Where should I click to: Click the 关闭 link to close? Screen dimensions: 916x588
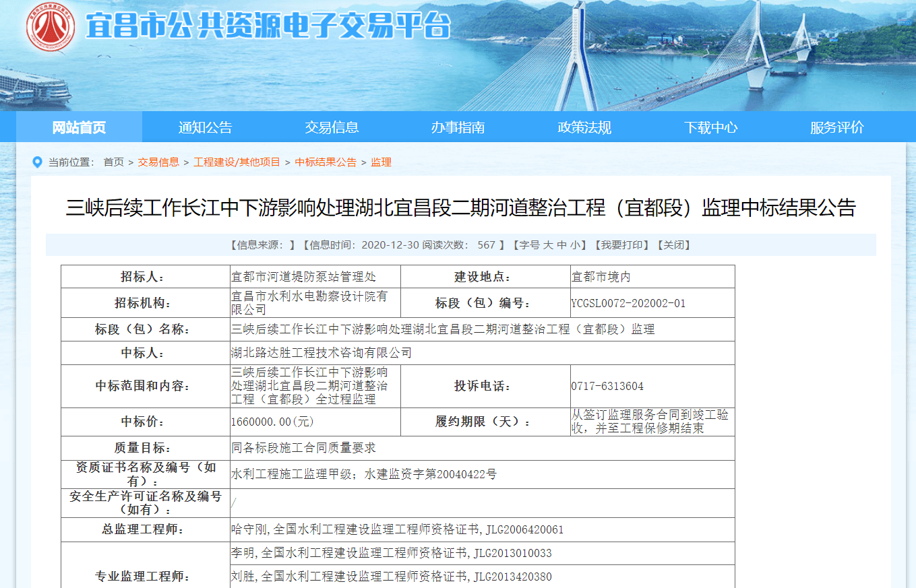[x=674, y=245]
